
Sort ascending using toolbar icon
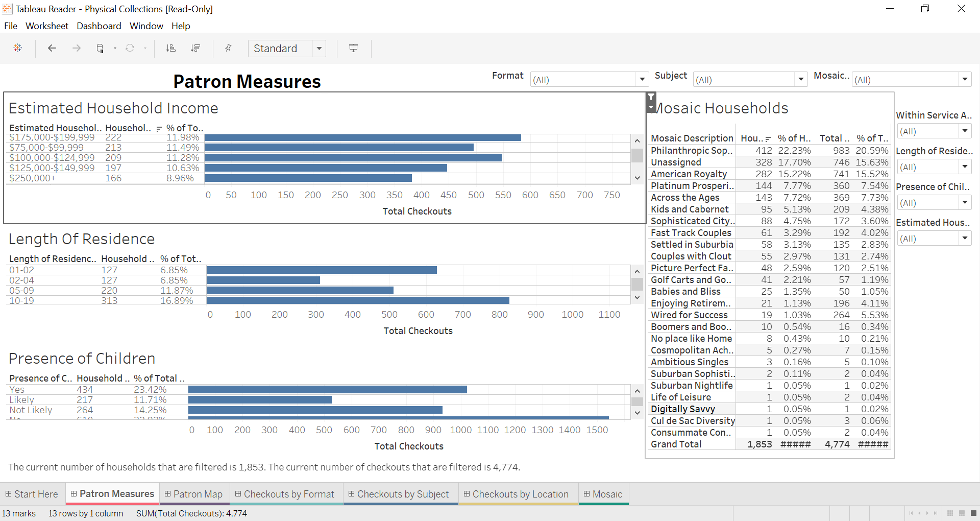171,48
